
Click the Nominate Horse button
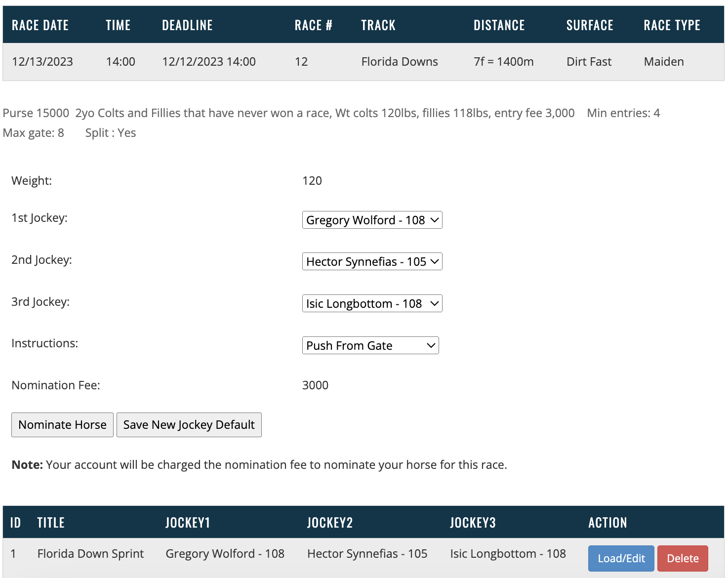coord(62,425)
